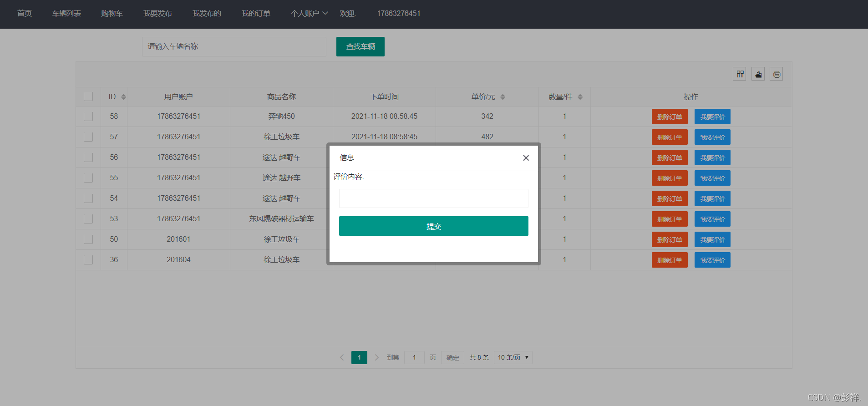Click the 201604 user account cell

tap(178, 260)
